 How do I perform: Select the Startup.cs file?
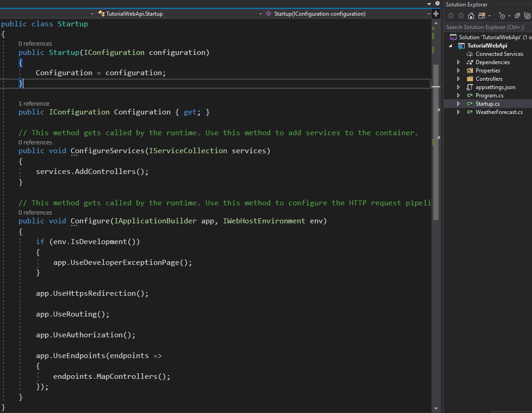488,104
